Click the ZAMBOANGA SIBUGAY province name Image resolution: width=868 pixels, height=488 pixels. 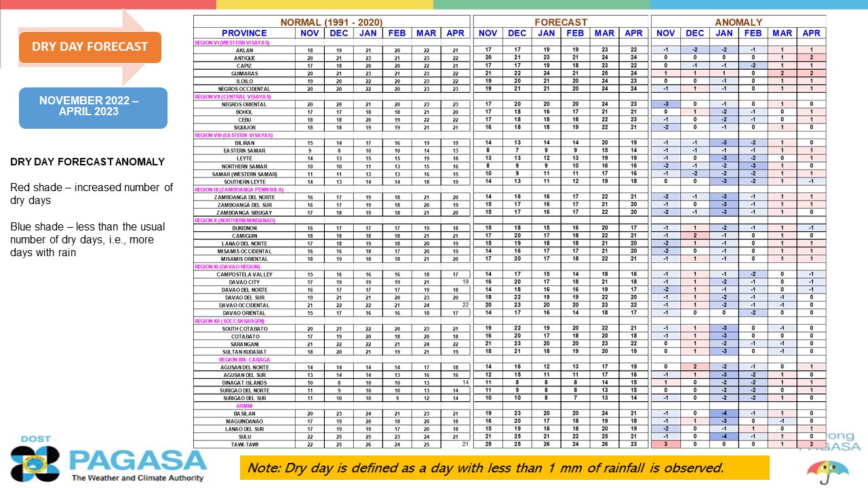pos(244,212)
